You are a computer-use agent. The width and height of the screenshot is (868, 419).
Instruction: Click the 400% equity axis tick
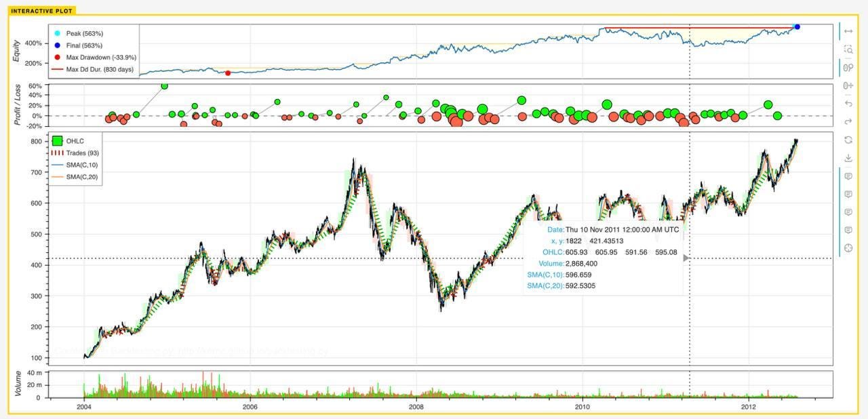pos(33,43)
